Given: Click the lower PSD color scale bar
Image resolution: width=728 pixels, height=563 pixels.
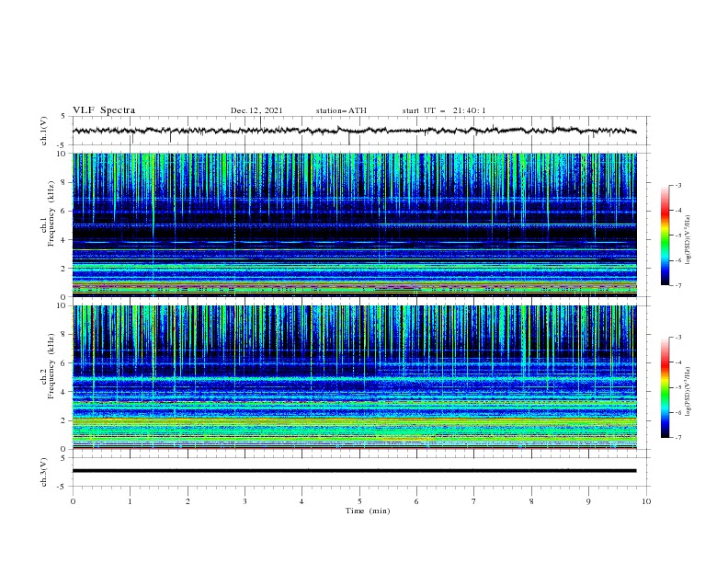Looking at the screenshot, I should 665,387.
